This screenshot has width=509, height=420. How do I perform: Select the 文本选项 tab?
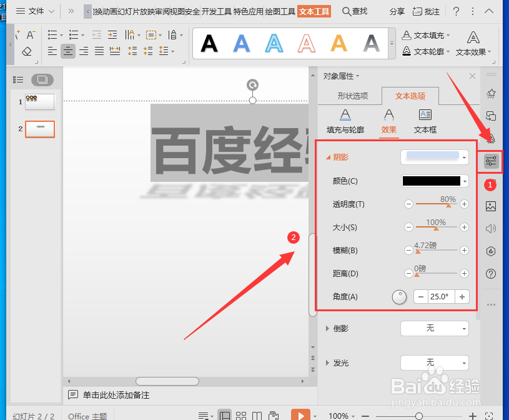click(x=410, y=96)
